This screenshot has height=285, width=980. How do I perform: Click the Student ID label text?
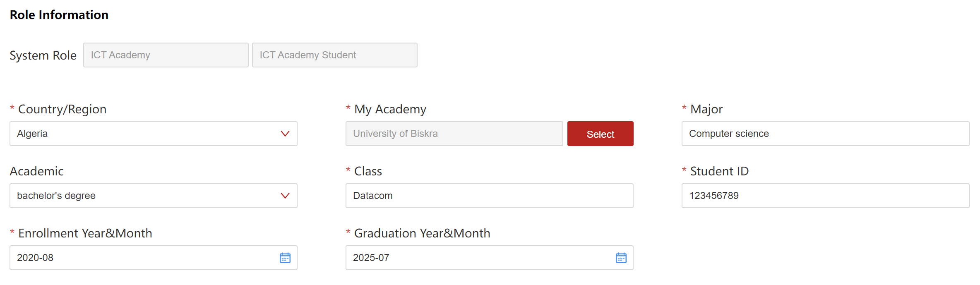click(x=719, y=171)
